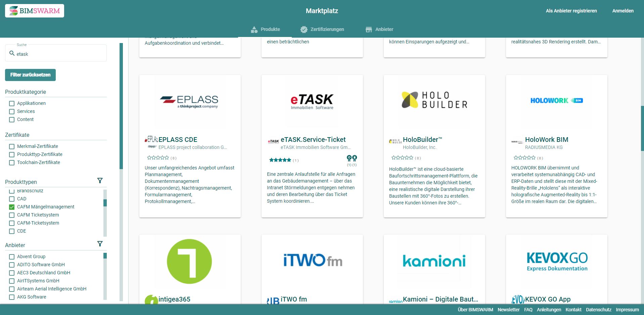Open the Kontakt footer link
The width and height of the screenshot is (644, 315).
573,310
